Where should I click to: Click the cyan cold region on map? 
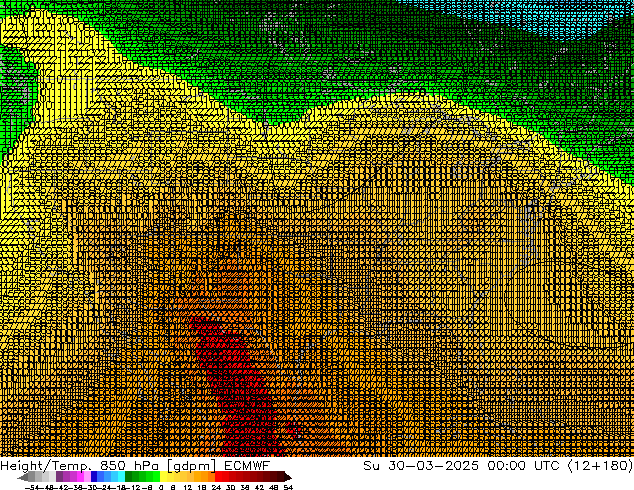(x=558, y=18)
